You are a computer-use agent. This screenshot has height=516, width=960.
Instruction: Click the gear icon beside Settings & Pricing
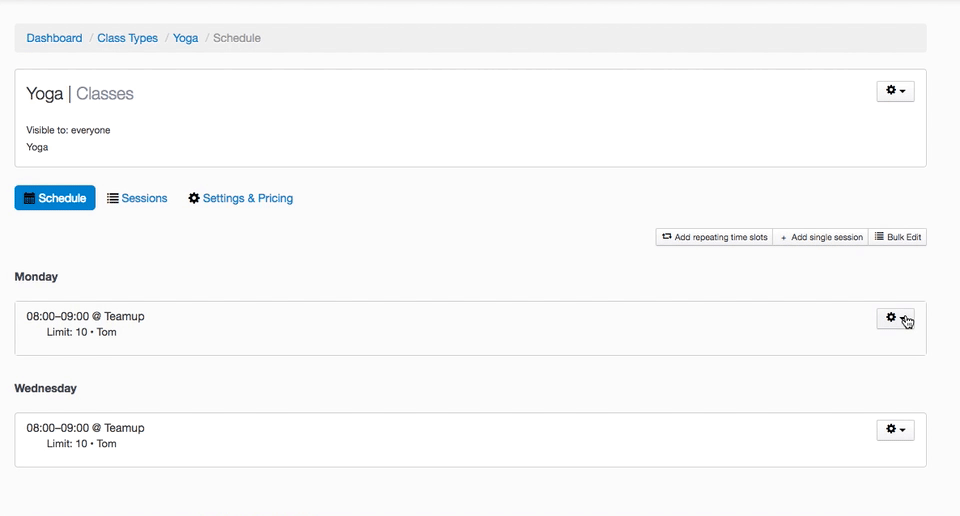coord(194,198)
